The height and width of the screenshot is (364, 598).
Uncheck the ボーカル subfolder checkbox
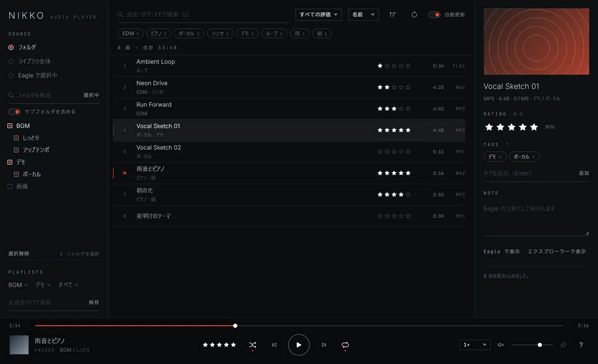[x=16, y=174]
